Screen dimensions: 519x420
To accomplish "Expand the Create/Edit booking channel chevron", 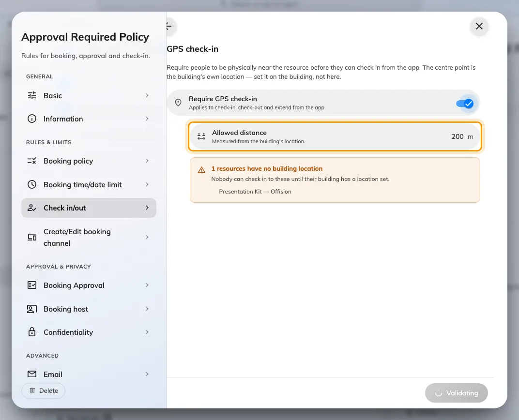I will coord(147,237).
